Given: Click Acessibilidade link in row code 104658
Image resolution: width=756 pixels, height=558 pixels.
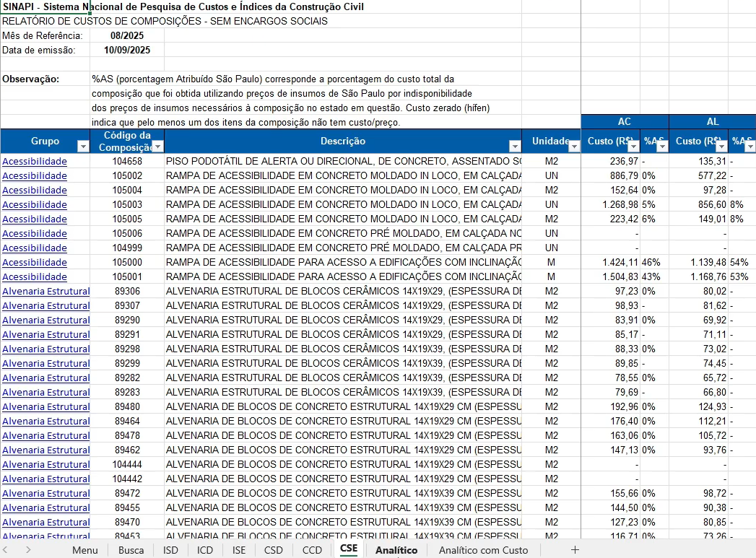Looking at the screenshot, I should 35,162.
